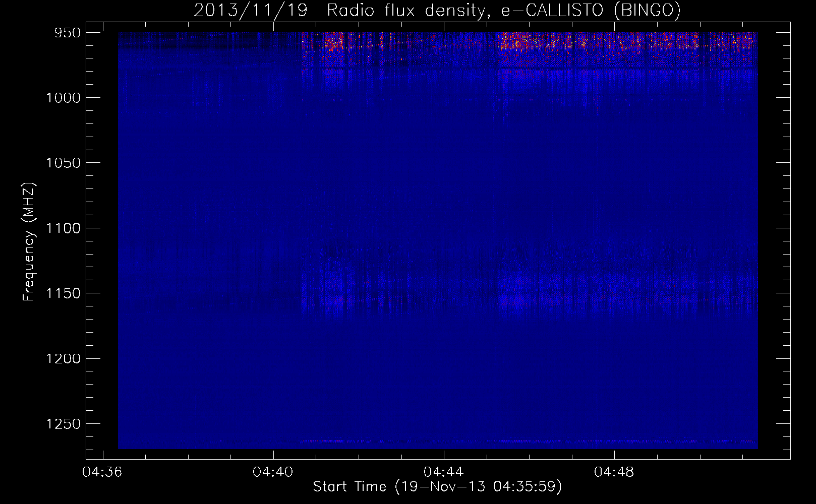
Task: Select the '1000' frequency axis label
Action: (63, 98)
